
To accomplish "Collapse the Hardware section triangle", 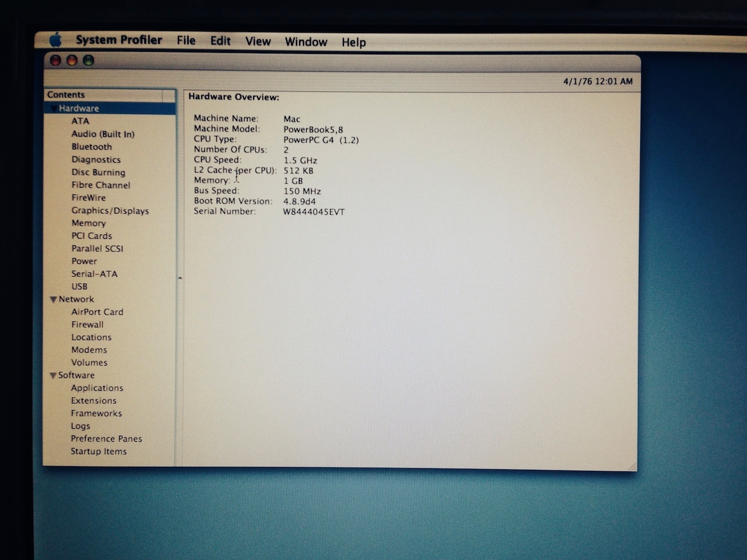I will 53,108.
